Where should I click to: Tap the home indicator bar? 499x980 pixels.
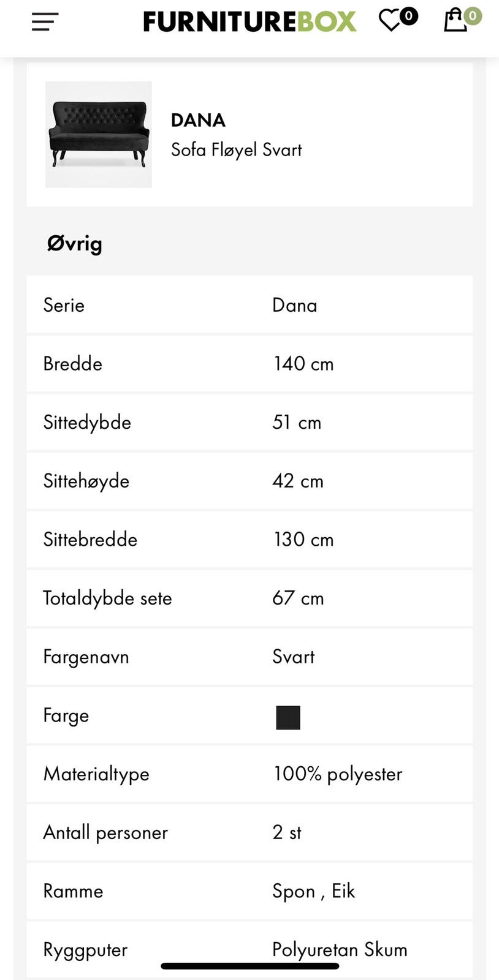[x=250, y=967]
